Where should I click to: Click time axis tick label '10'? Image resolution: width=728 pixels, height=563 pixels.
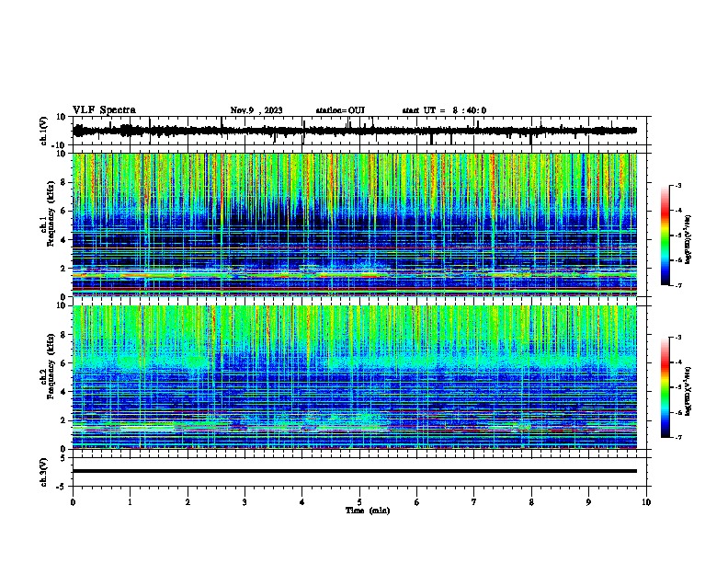click(646, 502)
